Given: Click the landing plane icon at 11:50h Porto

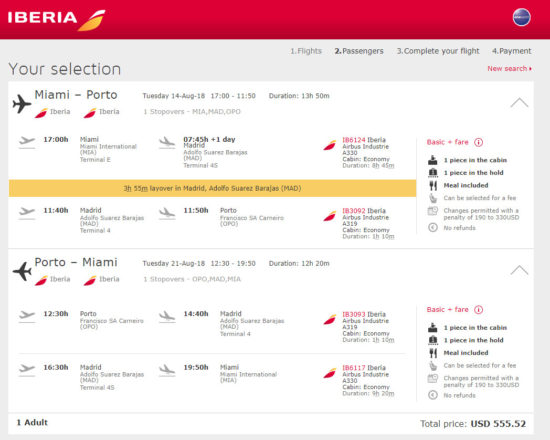Looking at the screenshot, I should click(x=167, y=213).
